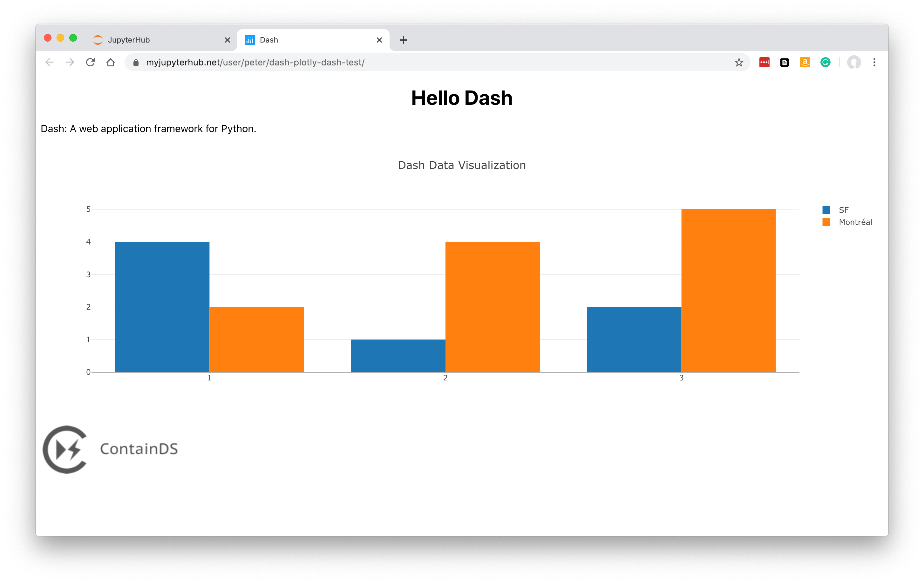Reload the current page
Screen dimensions: 924x583
pos(91,62)
